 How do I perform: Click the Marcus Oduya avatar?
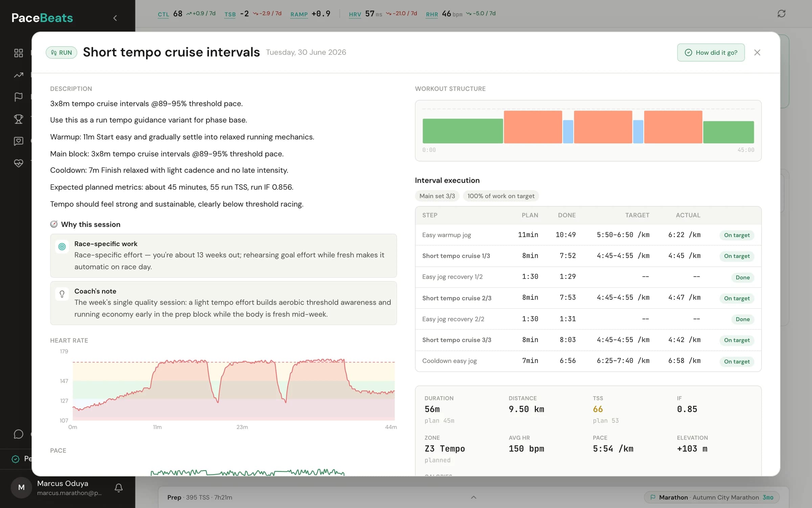tap(21, 487)
